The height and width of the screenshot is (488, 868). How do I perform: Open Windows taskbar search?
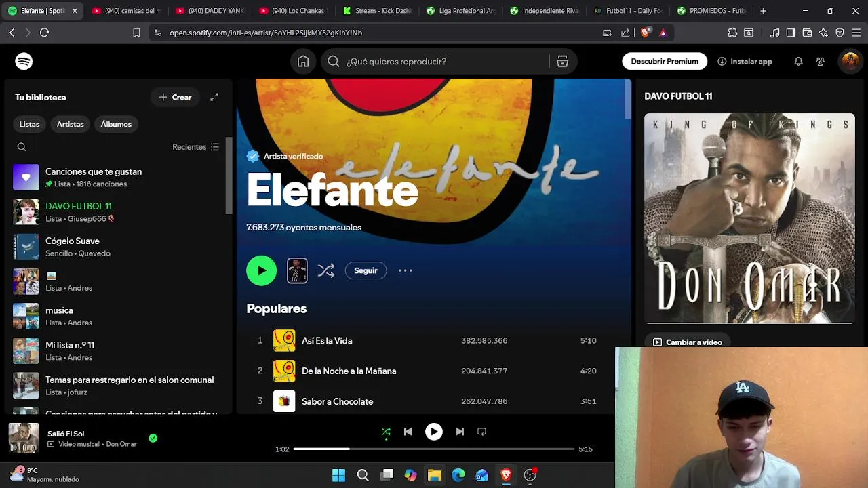click(x=363, y=475)
